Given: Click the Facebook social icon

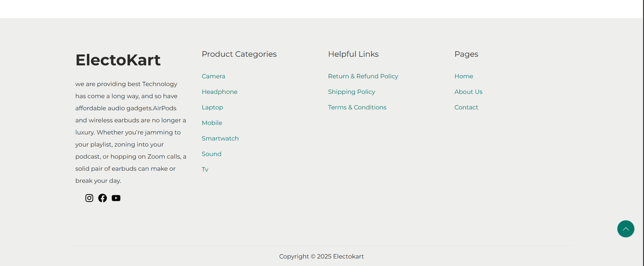Looking at the screenshot, I should 103,198.
